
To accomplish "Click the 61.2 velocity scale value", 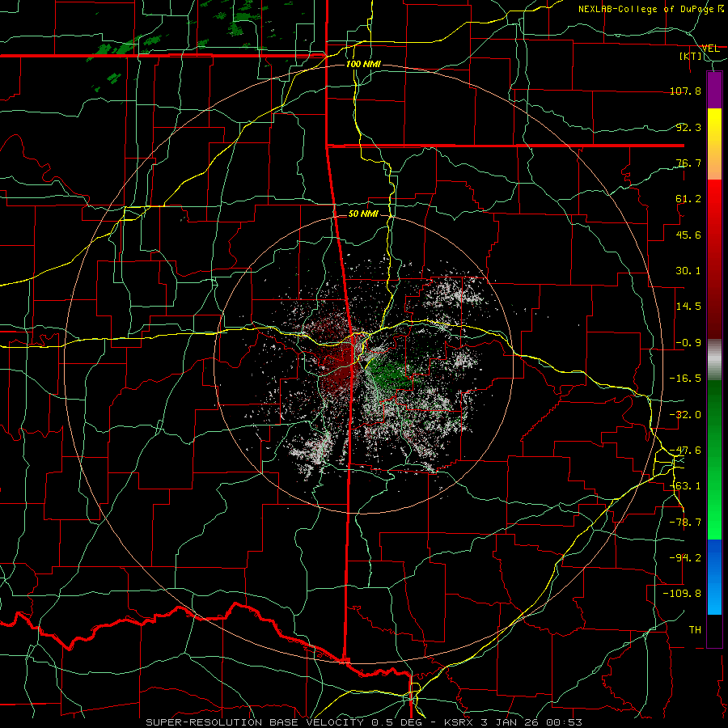I will tap(688, 199).
